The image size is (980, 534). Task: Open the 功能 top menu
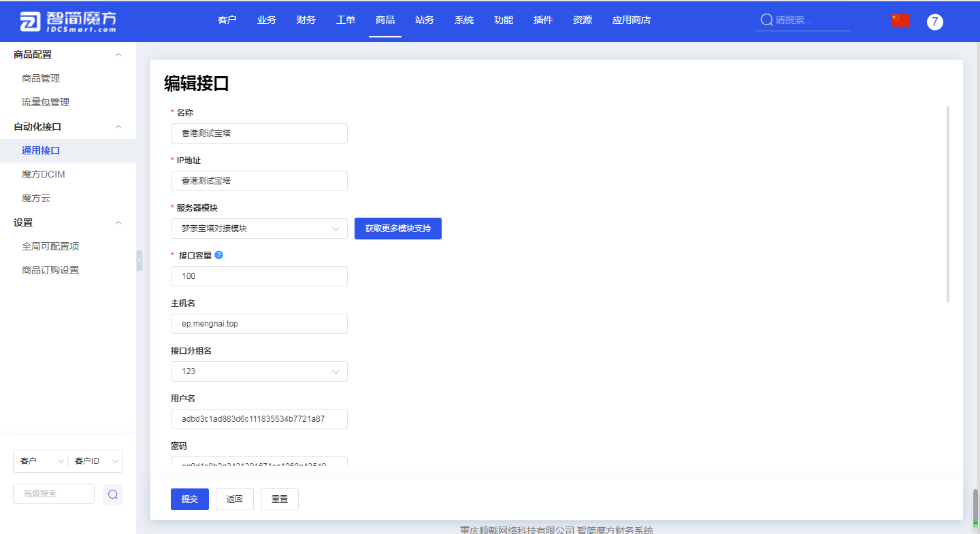(504, 20)
